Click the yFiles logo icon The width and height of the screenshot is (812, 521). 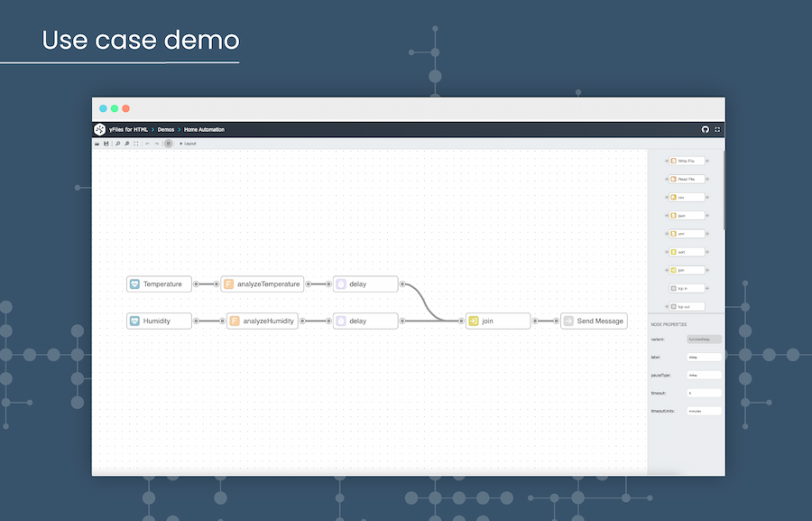(99, 129)
